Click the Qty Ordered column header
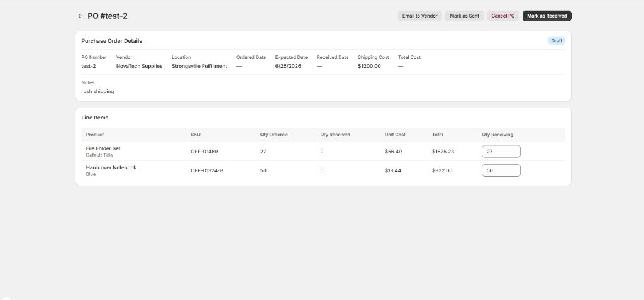This screenshot has width=644, height=300. [x=274, y=135]
